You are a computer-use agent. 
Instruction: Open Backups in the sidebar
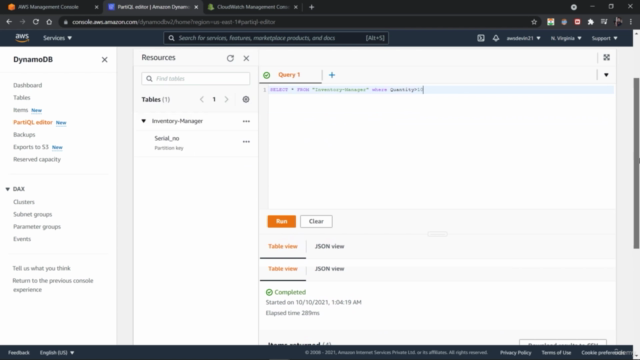tap(24, 134)
